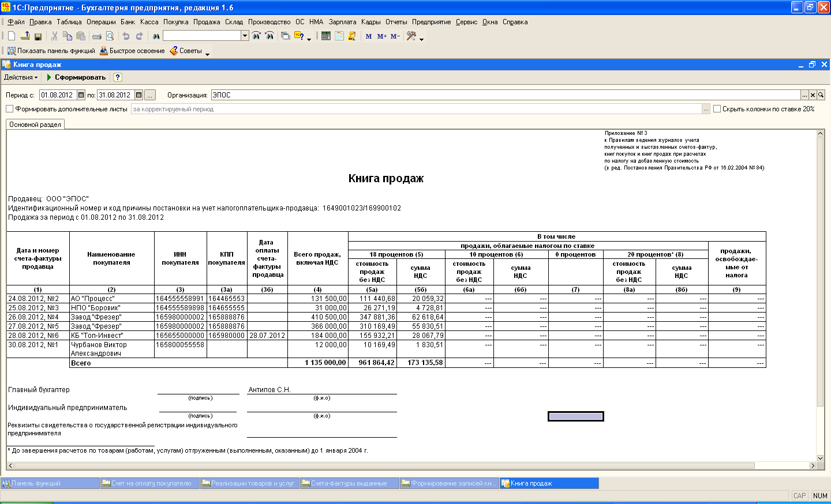Screen dimensions: 831x504
Task: Clear the Организация field with the X button
Action: 813,95
